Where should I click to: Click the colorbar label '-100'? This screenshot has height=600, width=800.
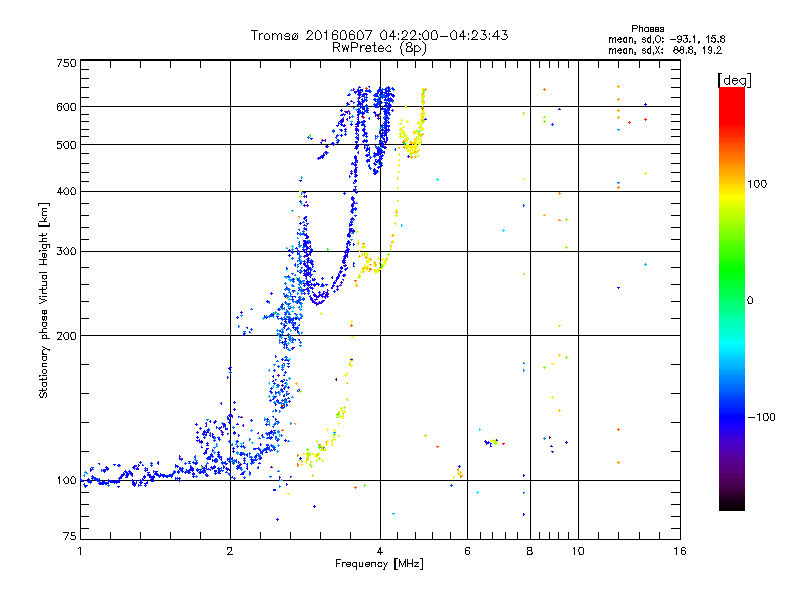761,417
